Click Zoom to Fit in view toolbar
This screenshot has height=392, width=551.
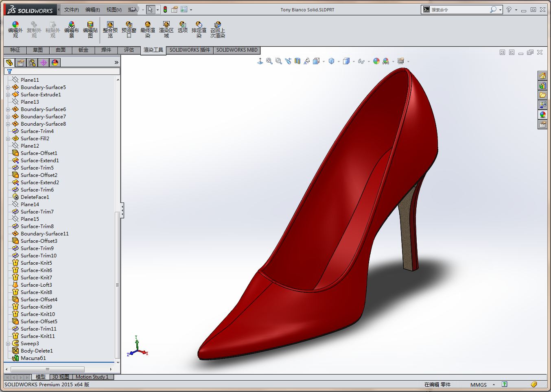tap(269, 61)
